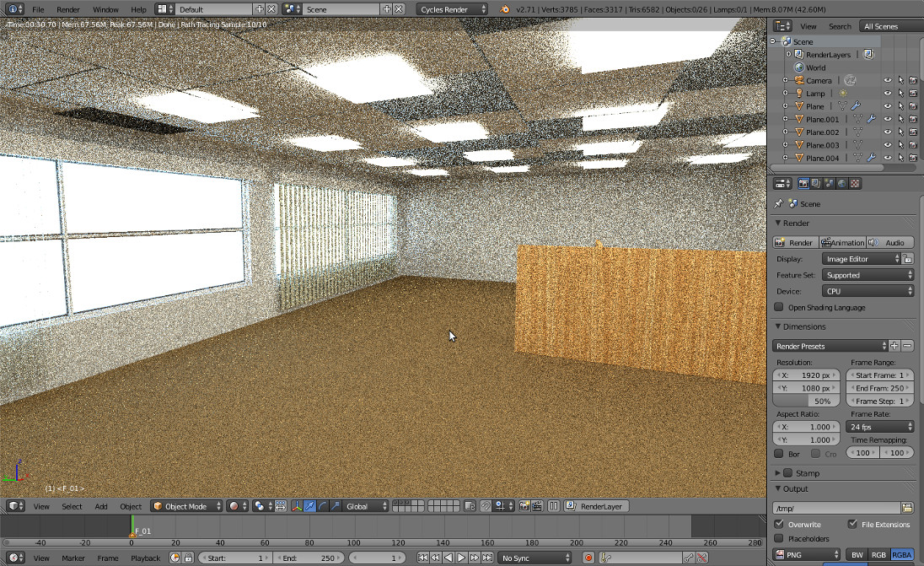Screen dimensions: 924x566
Task: Hide the Camera object with eye icon
Action: click(x=888, y=80)
